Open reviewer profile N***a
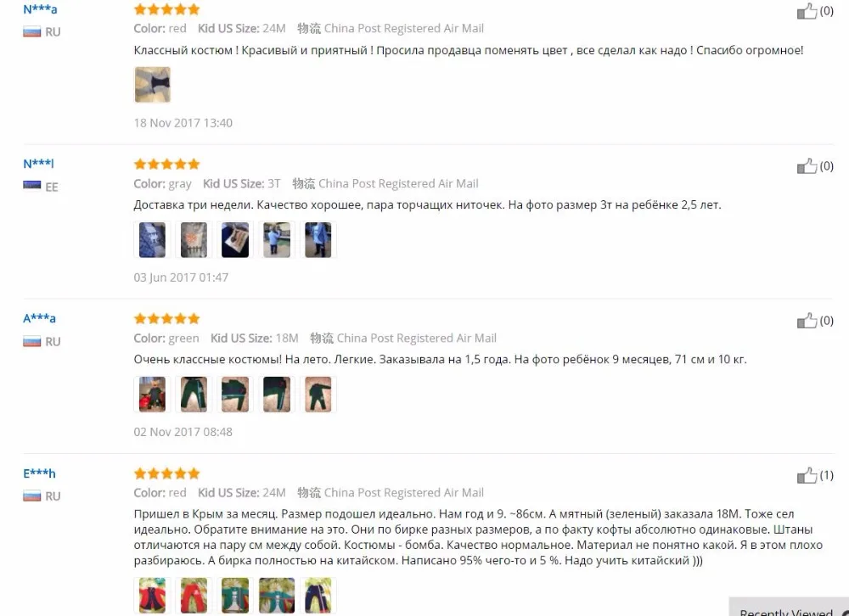Viewport: 849px width, 616px height. [x=40, y=9]
